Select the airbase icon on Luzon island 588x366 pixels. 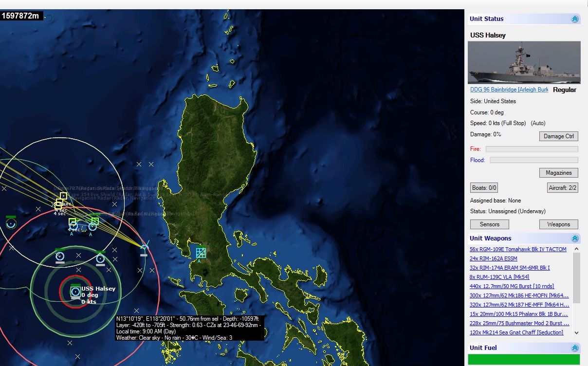[x=201, y=253]
